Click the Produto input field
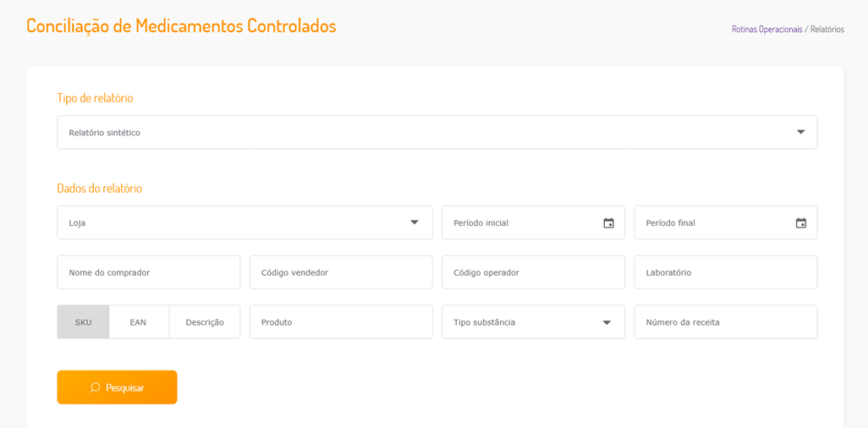The height and width of the screenshot is (428, 868). [341, 322]
